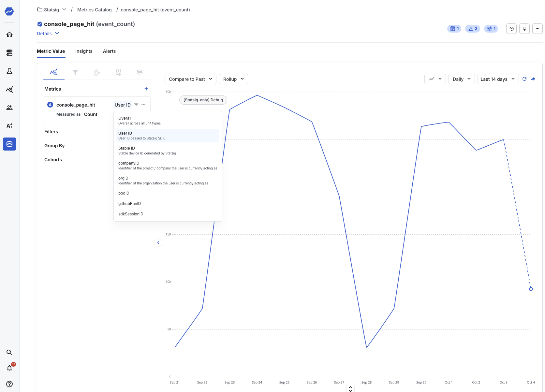This screenshot has height=392, width=545.
Task: Refresh the chart with the reload icon
Action: [x=524, y=79]
